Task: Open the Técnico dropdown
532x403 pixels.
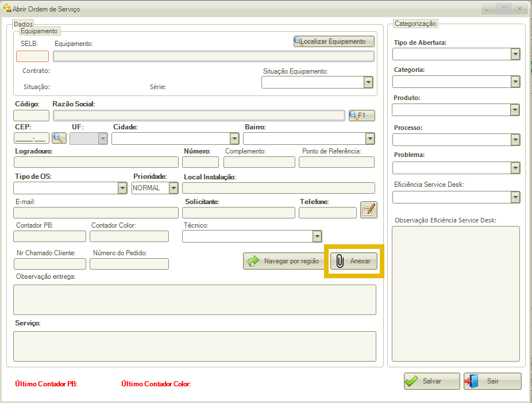Action: click(x=317, y=236)
